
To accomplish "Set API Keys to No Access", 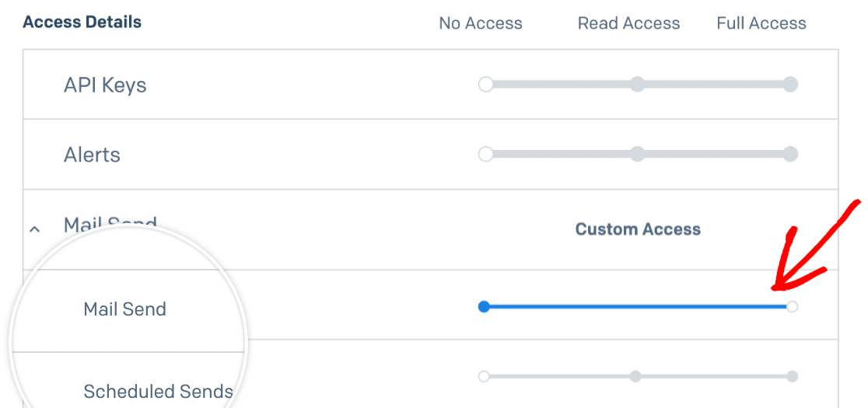I will pos(485,85).
